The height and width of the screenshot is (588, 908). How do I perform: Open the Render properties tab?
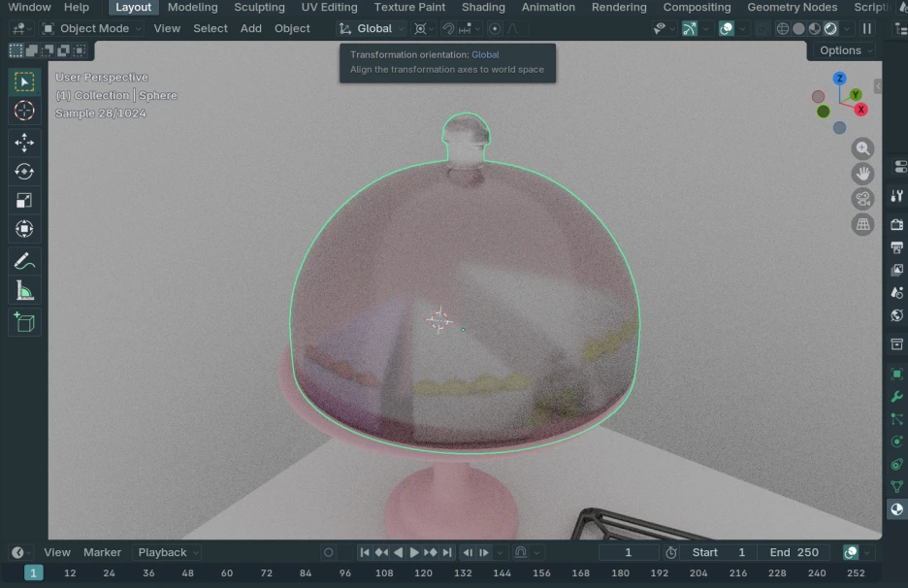pyautogui.click(x=896, y=224)
